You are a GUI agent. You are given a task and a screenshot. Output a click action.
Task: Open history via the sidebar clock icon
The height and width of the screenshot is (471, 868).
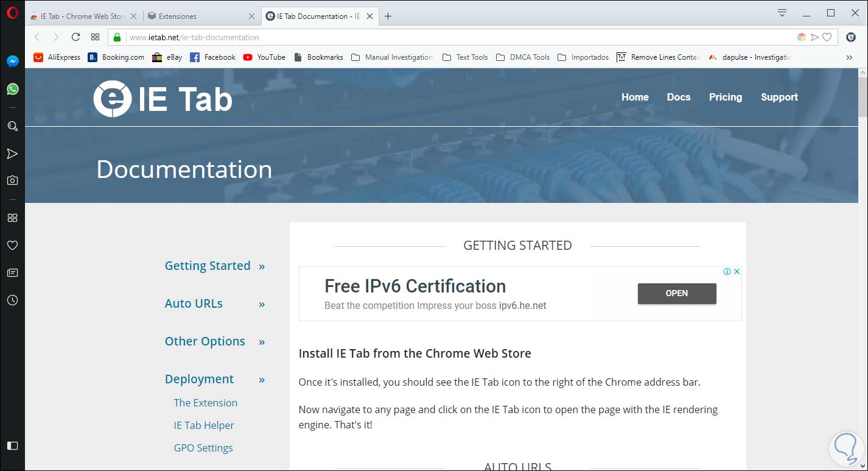coord(12,300)
